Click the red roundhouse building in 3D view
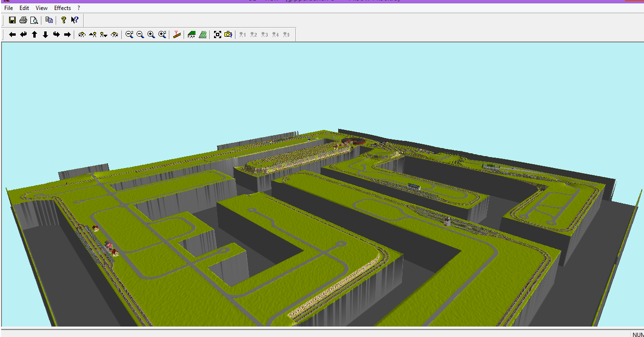 tap(354, 141)
